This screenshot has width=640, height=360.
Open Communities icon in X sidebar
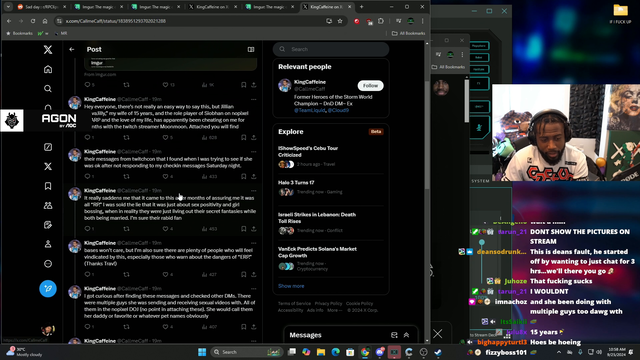48,205
